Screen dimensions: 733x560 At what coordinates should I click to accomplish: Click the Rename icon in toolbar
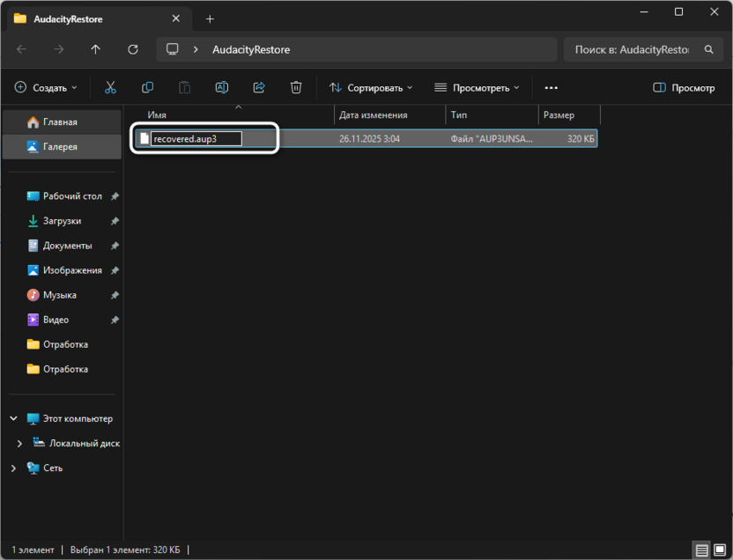[x=222, y=87]
